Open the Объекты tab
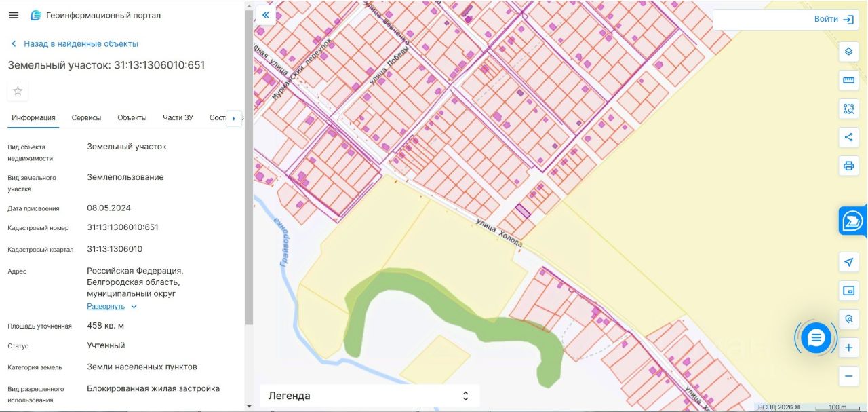868x412 pixels. [x=132, y=117]
